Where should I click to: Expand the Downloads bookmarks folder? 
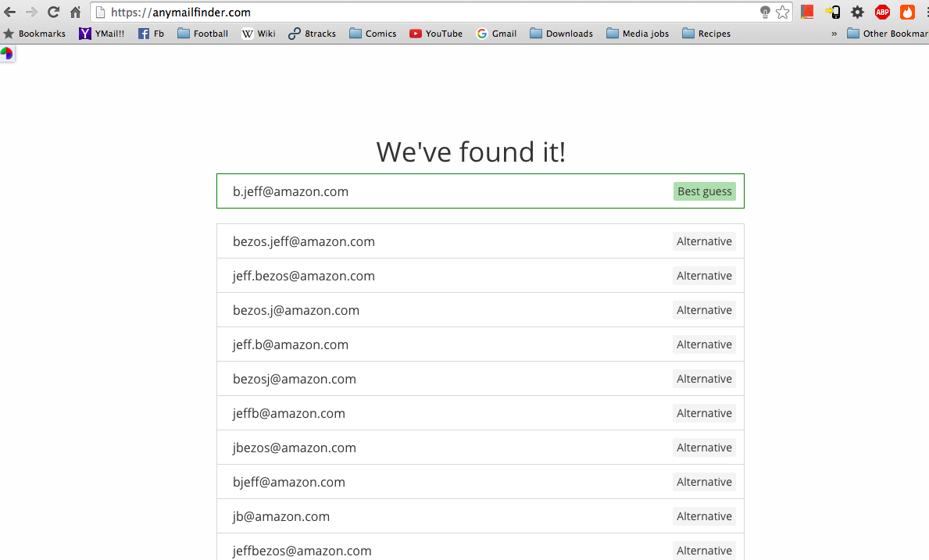click(561, 34)
